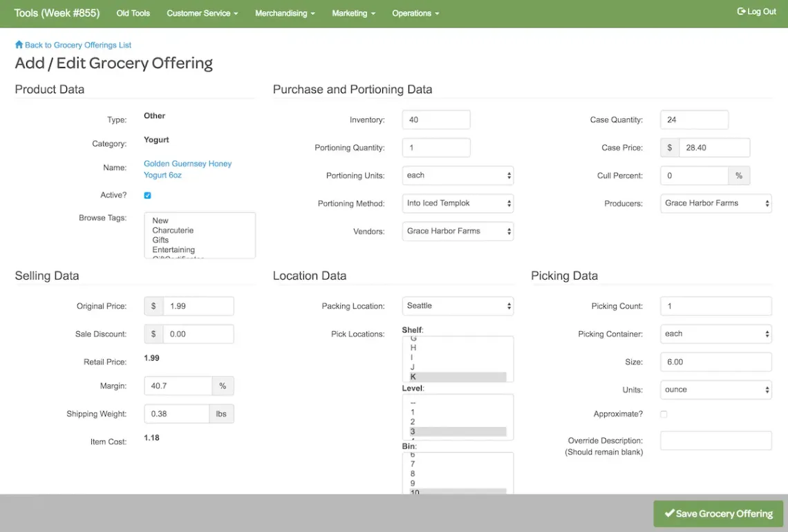Screen dimensions: 788x532
Task: Expand the Merchandising menu
Action: pos(285,13)
